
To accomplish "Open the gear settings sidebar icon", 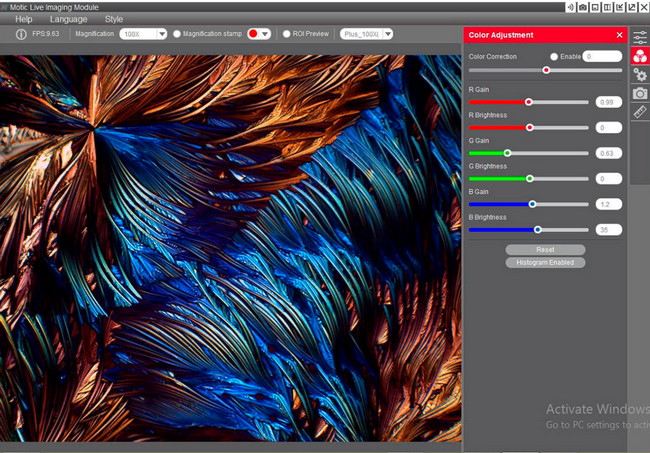I will (x=640, y=75).
